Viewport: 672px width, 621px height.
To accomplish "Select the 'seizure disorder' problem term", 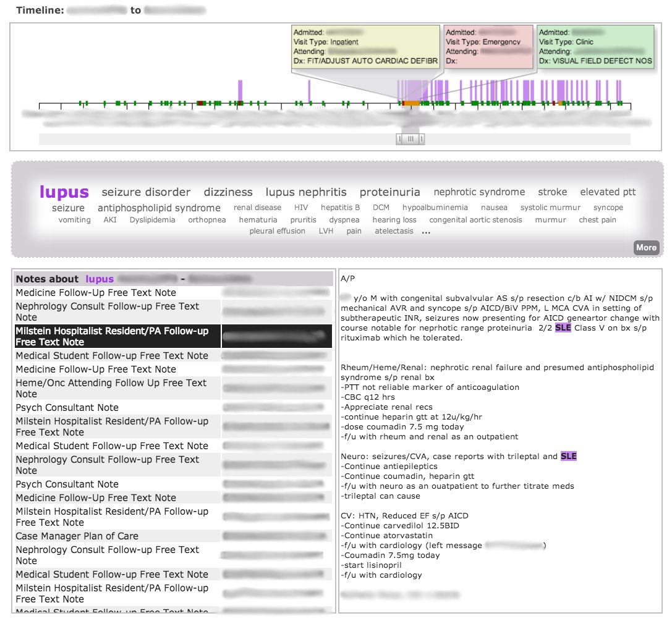I will 146,192.
